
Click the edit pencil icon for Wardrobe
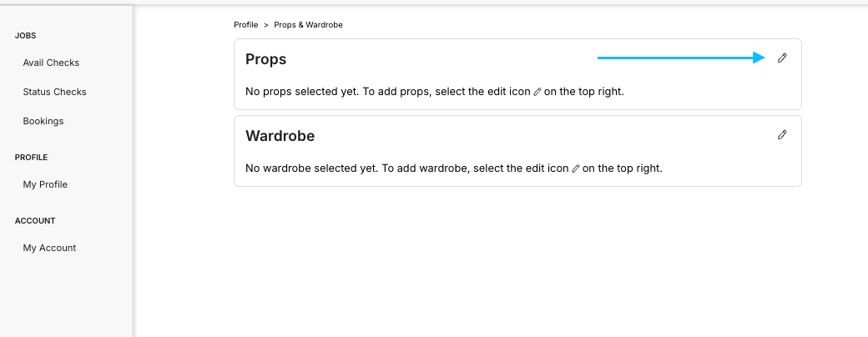pos(782,134)
